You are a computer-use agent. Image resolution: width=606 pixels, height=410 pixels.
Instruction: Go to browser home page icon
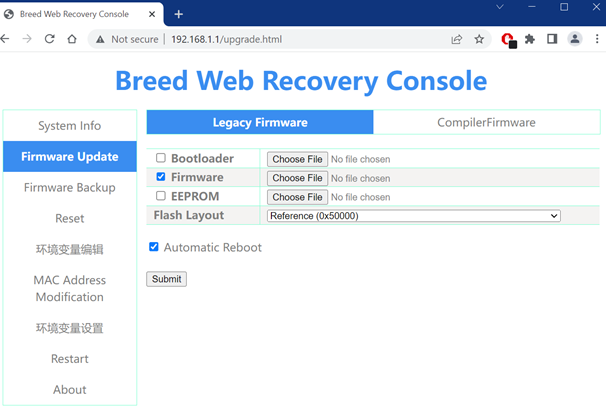point(72,39)
